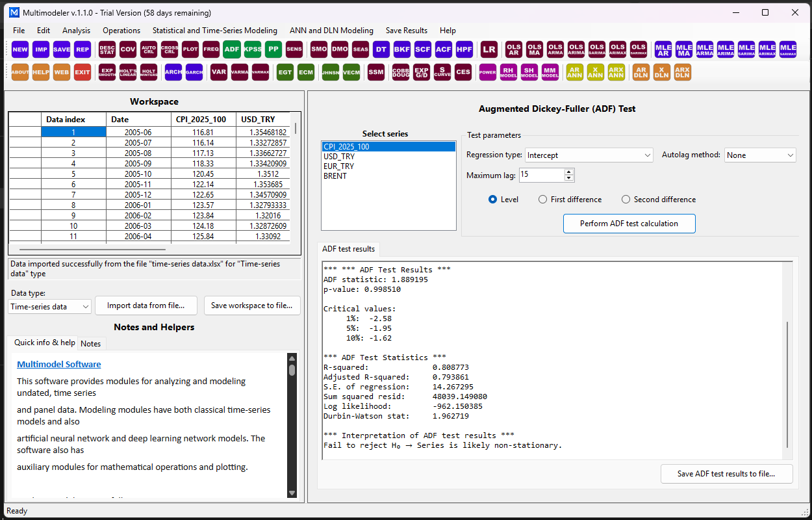Select the PP test icon

273,49
